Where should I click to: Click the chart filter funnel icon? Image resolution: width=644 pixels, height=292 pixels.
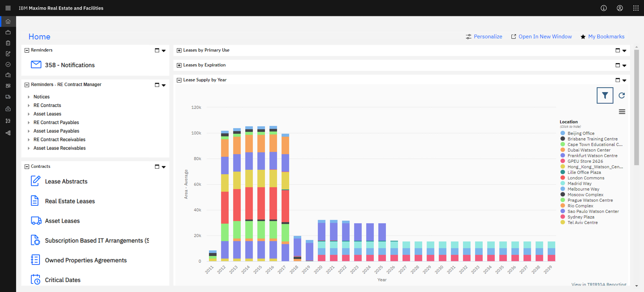coord(605,95)
